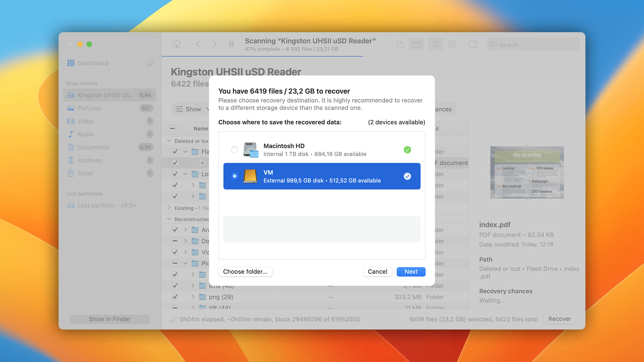Select Macintosh HD radio button
The width and height of the screenshot is (644, 362).
click(x=234, y=150)
